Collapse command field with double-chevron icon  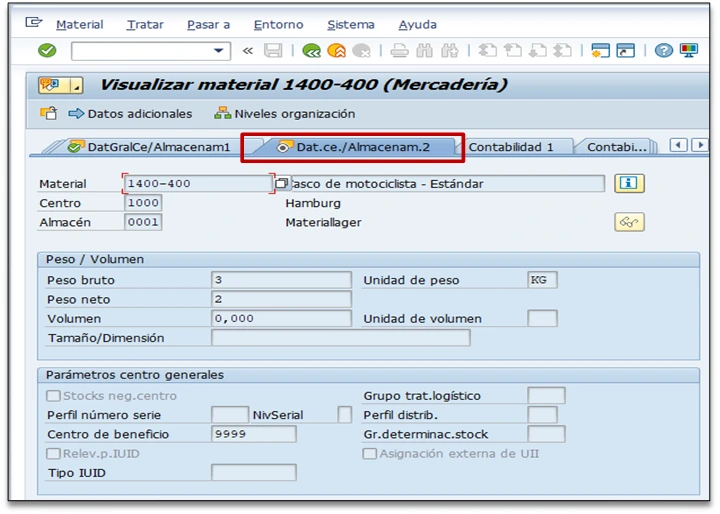[248, 51]
